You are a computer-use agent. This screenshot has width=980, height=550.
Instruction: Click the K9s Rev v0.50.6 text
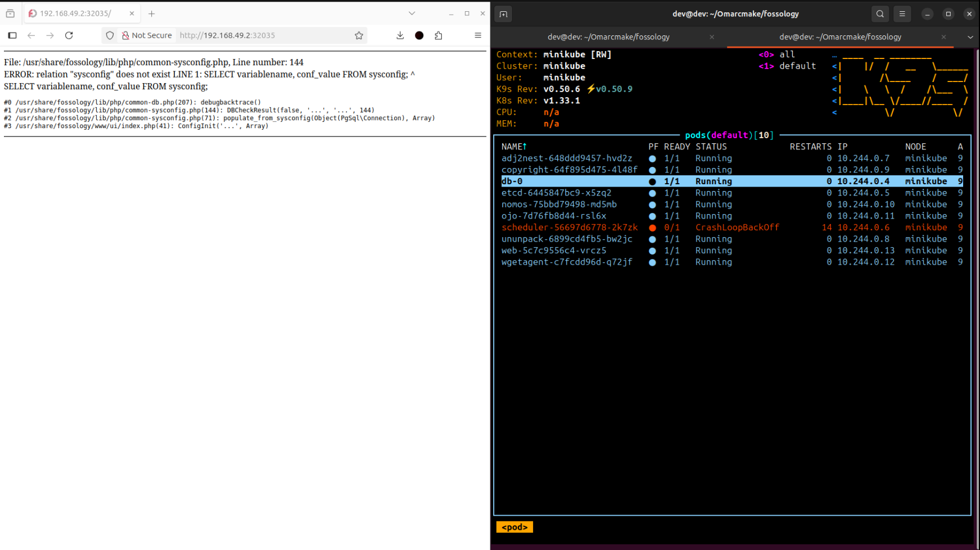[x=538, y=89]
